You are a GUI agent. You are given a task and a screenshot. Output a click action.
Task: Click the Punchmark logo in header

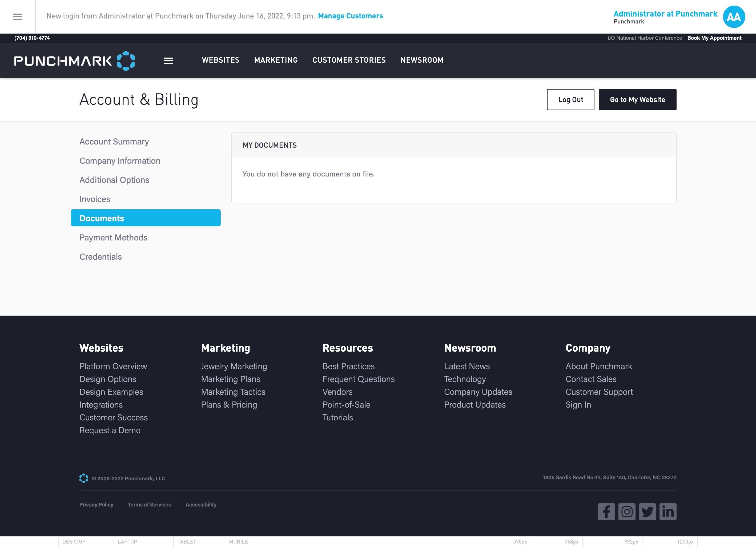point(74,61)
